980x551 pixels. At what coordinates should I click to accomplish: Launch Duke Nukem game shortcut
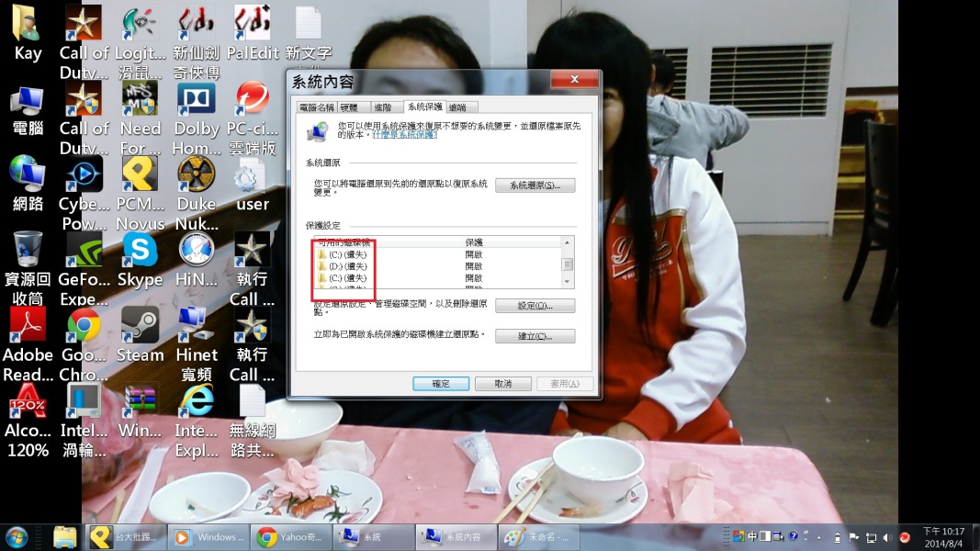click(x=197, y=194)
